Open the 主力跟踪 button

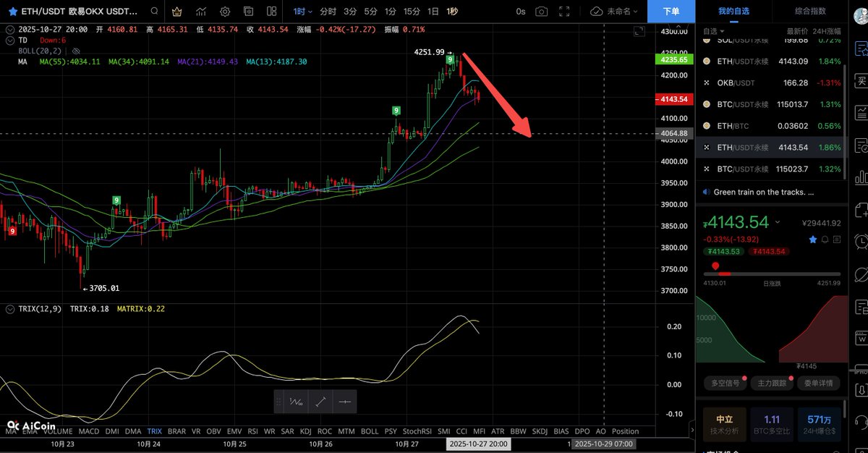[x=772, y=383]
